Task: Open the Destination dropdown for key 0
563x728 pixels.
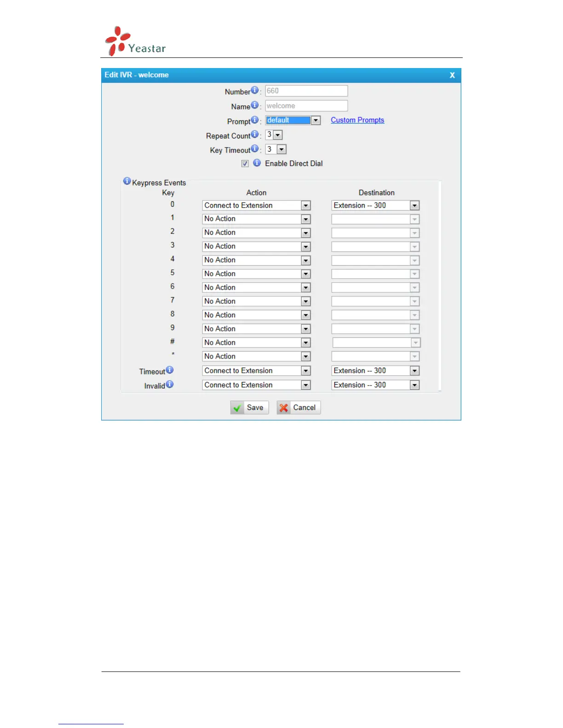Action: [x=375, y=205]
